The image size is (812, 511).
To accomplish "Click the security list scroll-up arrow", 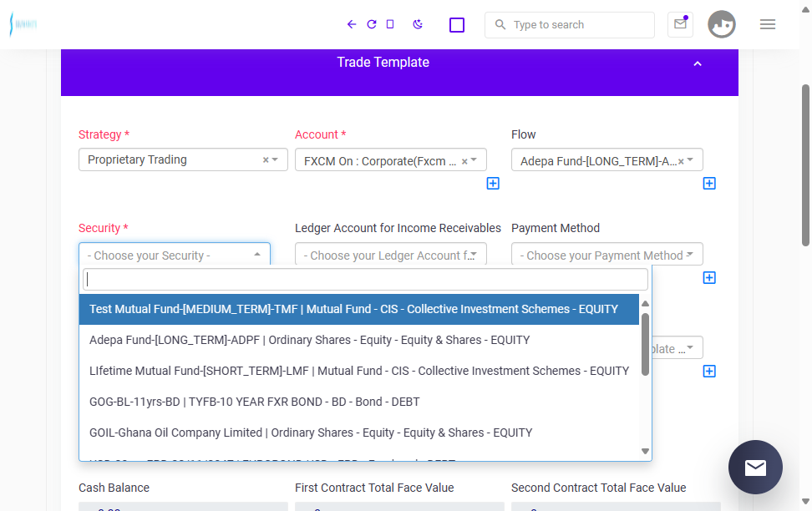I will point(645,304).
